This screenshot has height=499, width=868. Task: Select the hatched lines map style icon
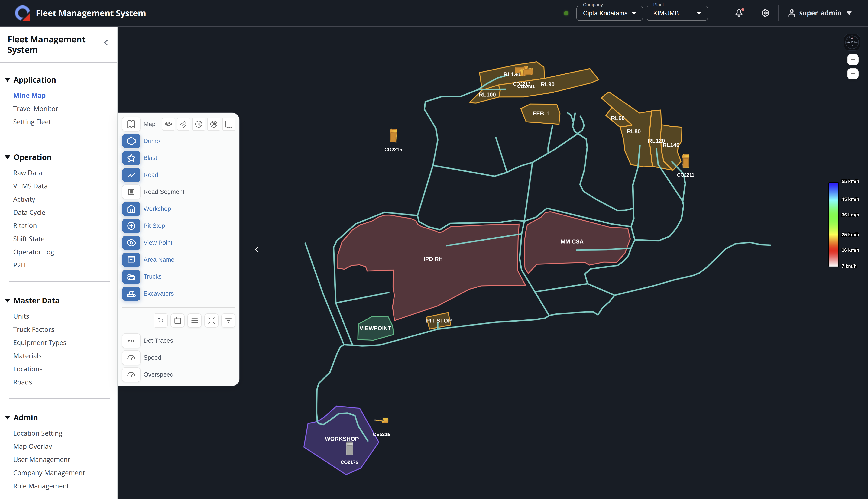tap(183, 124)
